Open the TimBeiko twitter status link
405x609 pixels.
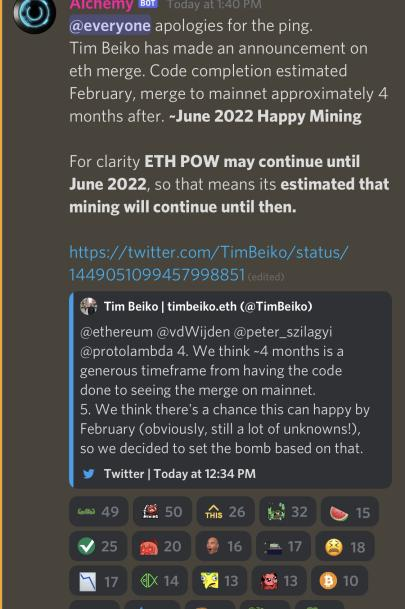pos(209,263)
